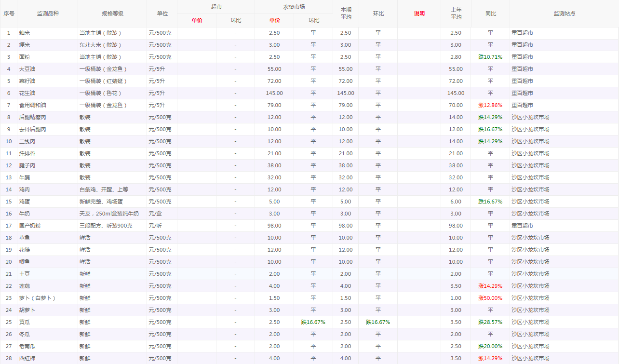Select the 花生油 product name cell
The image size is (619, 364).
pos(28,93)
